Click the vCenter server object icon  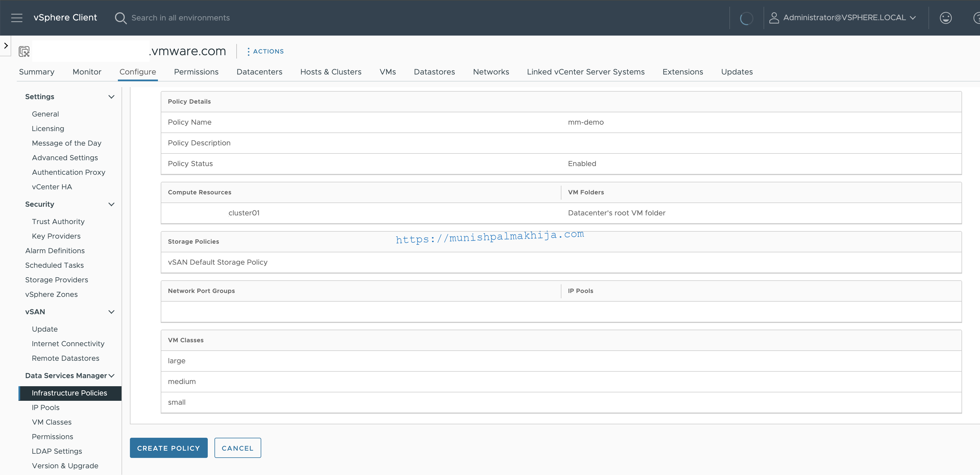[24, 51]
